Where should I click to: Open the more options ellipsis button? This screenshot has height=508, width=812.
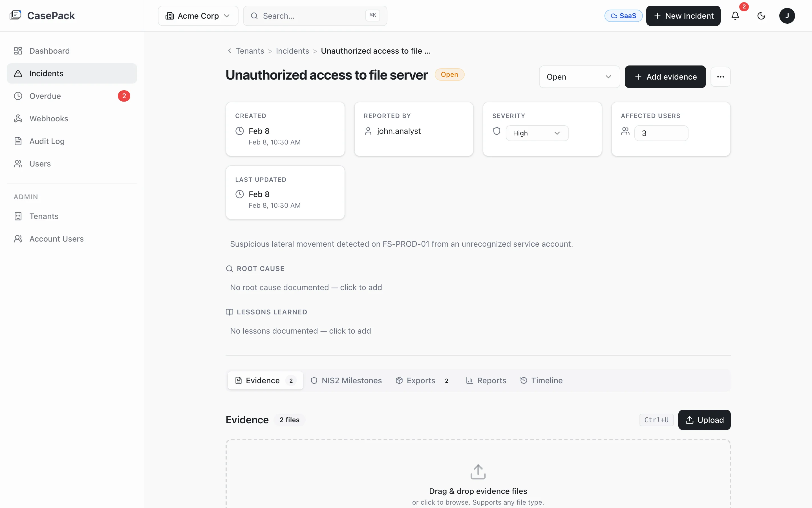(x=720, y=76)
